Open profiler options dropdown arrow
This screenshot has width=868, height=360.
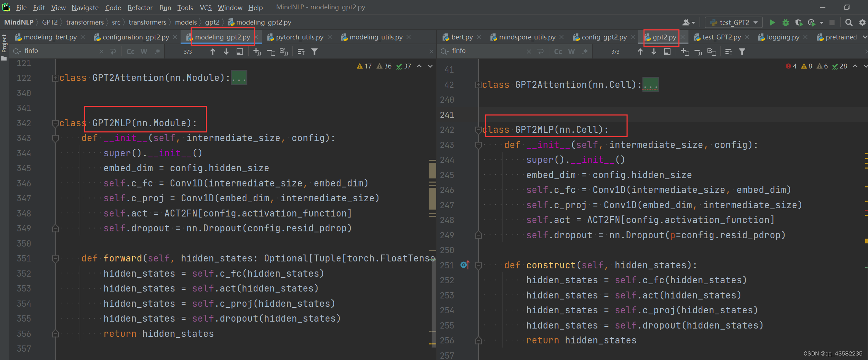click(822, 23)
